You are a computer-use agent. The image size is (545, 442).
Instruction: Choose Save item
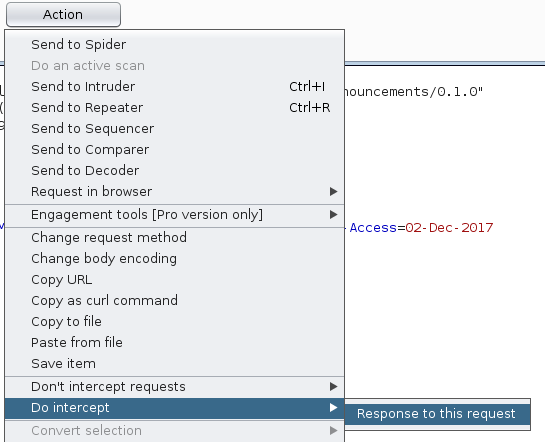pos(174,363)
